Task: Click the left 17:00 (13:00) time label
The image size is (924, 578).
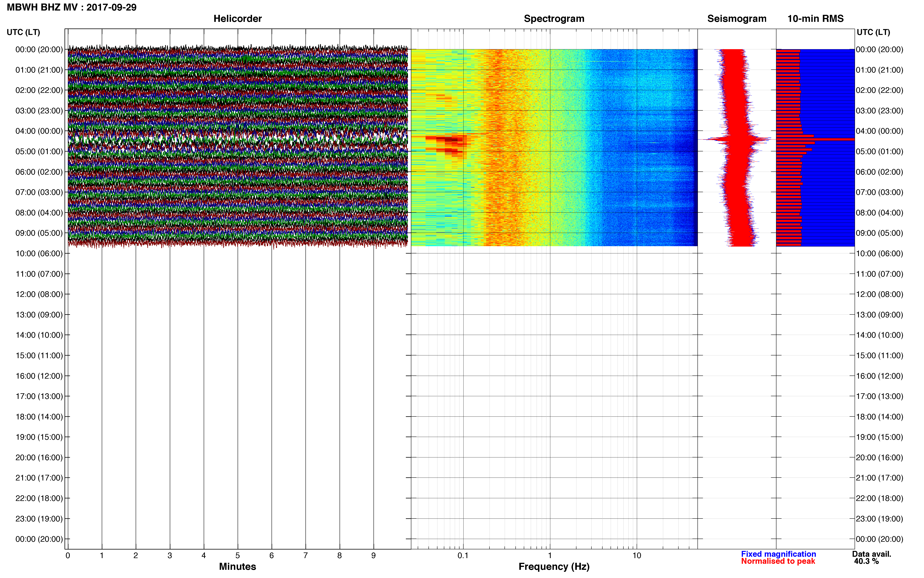Action: click(x=39, y=396)
